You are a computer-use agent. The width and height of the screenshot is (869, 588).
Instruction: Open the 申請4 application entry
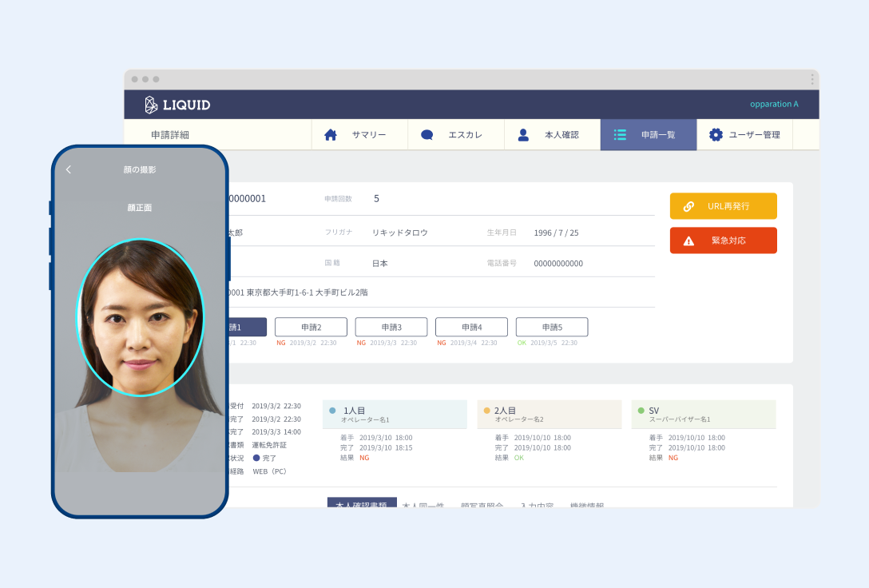coord(471,327)
